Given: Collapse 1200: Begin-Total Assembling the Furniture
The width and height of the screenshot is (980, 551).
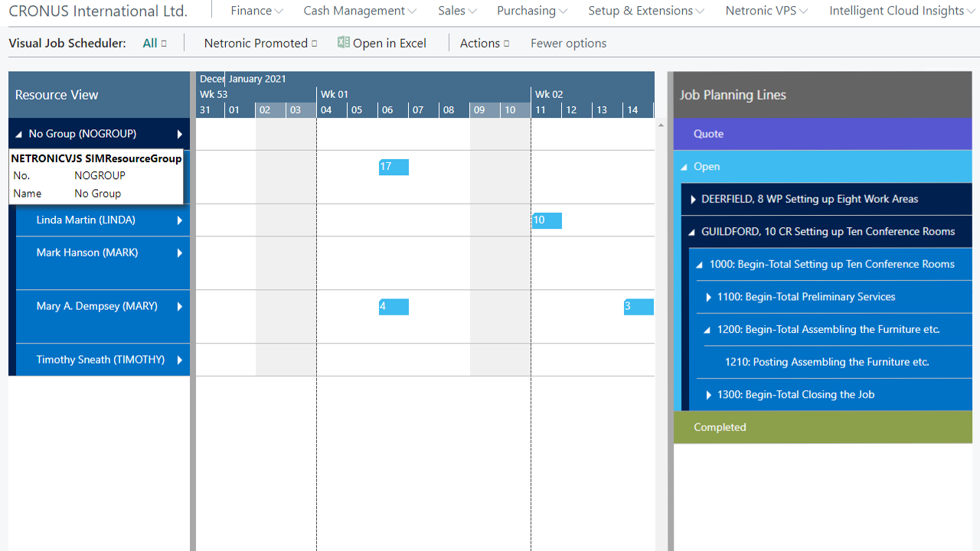Looking at the screenshot, I should click(707, 330).
